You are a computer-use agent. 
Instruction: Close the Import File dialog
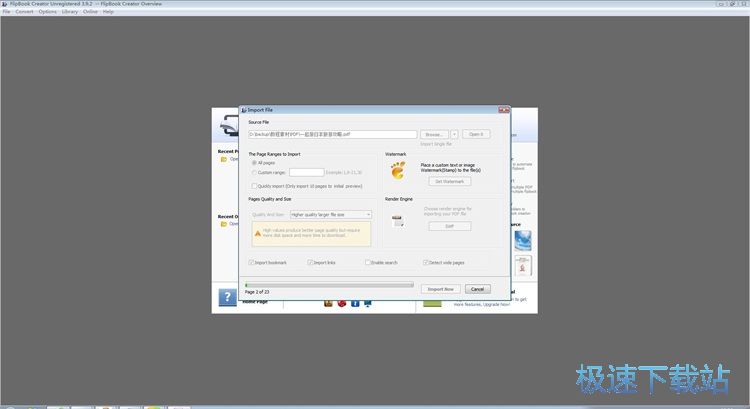click(x=504, y=110)
